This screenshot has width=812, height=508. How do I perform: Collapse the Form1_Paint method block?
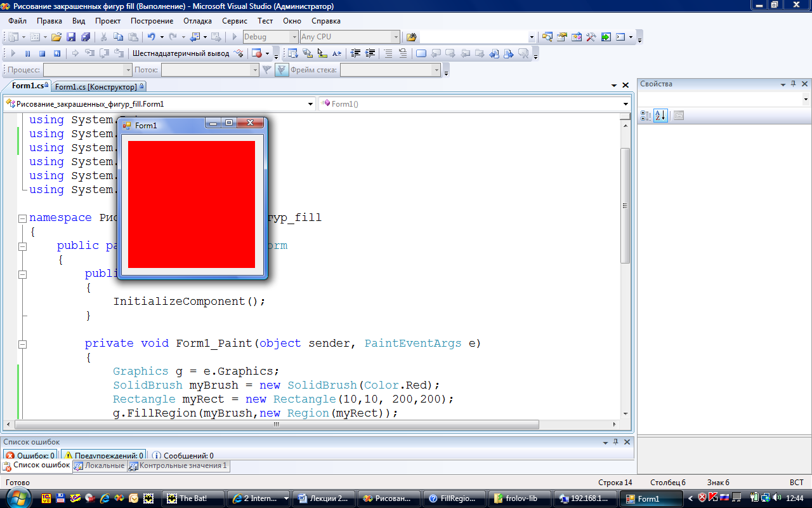click(23, 344)
